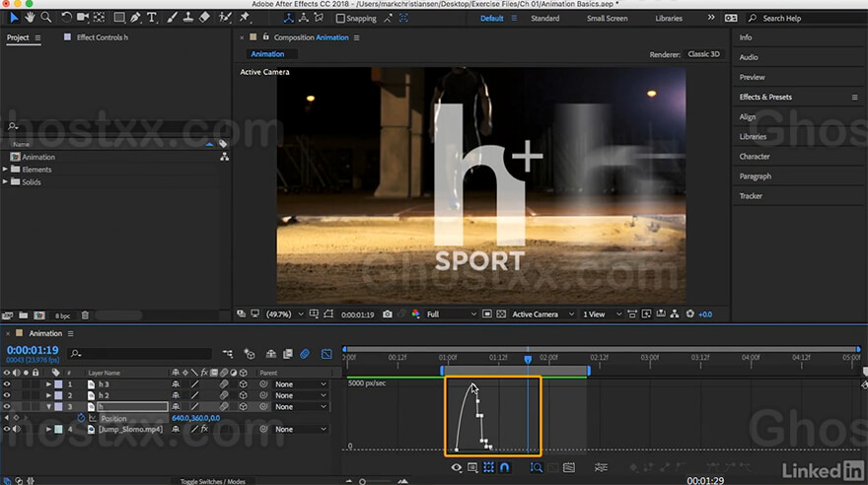
Task: Open the composition flowchart from the viewer bar
Action: pos(675,314)
